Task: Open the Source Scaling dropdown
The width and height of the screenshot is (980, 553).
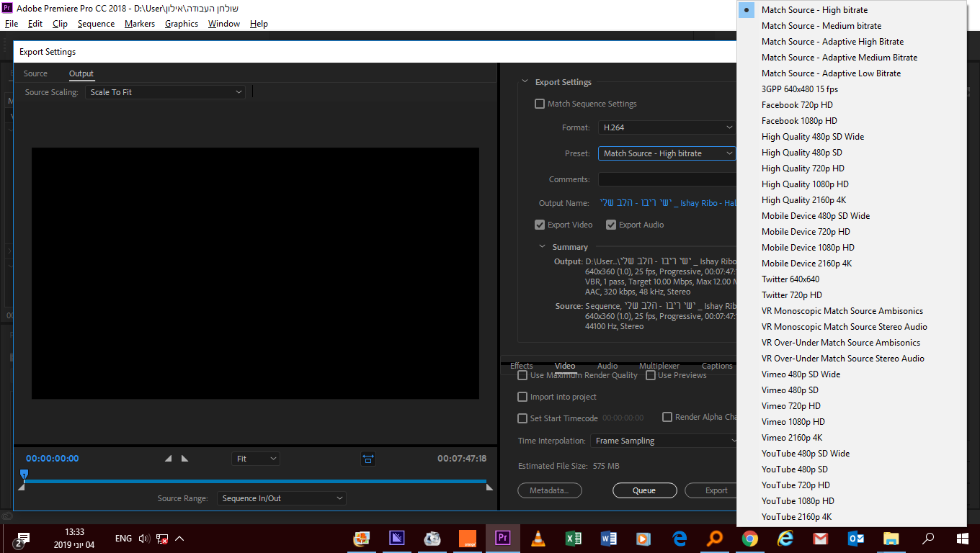Action: pyautogui.click(x=165, y=92)
